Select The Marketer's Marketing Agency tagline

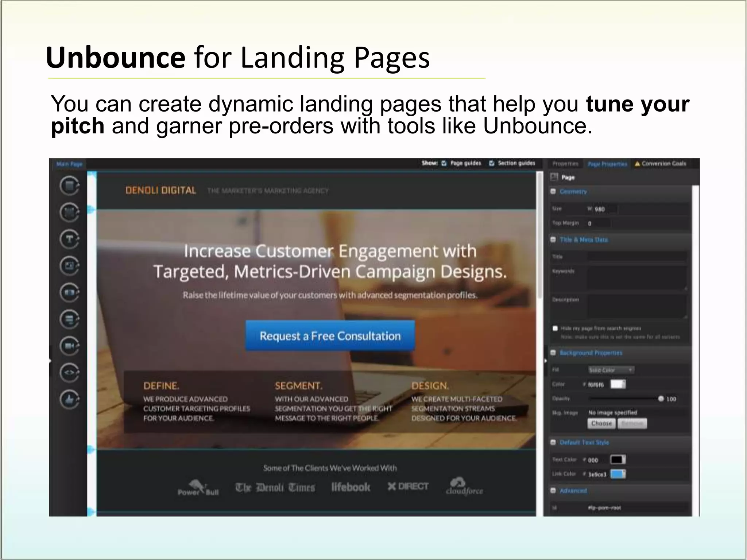coord(268,191)
